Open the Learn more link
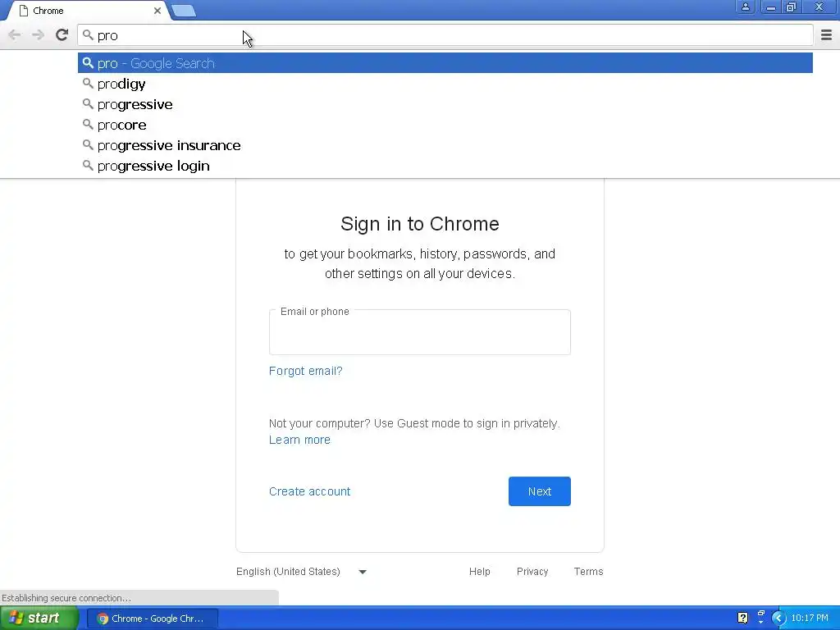 [299, 440]
